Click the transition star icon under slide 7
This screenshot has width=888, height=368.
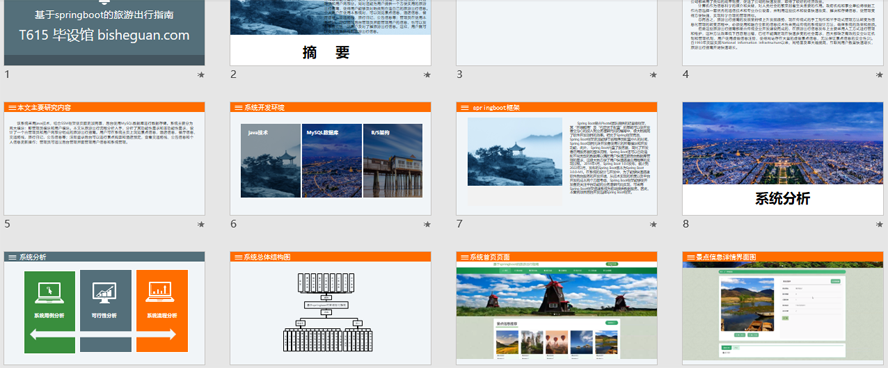(x=653, y=224)
